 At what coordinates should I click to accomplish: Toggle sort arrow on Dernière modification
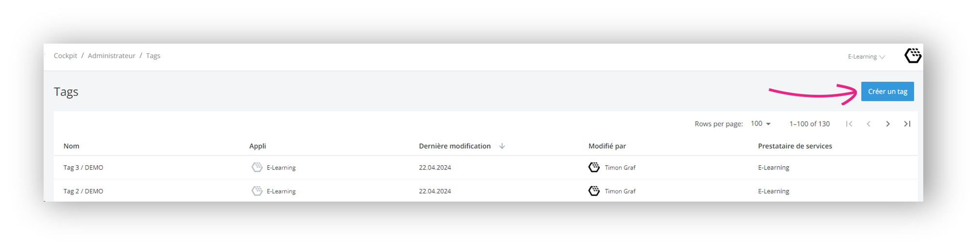click(x=502, y=146)
